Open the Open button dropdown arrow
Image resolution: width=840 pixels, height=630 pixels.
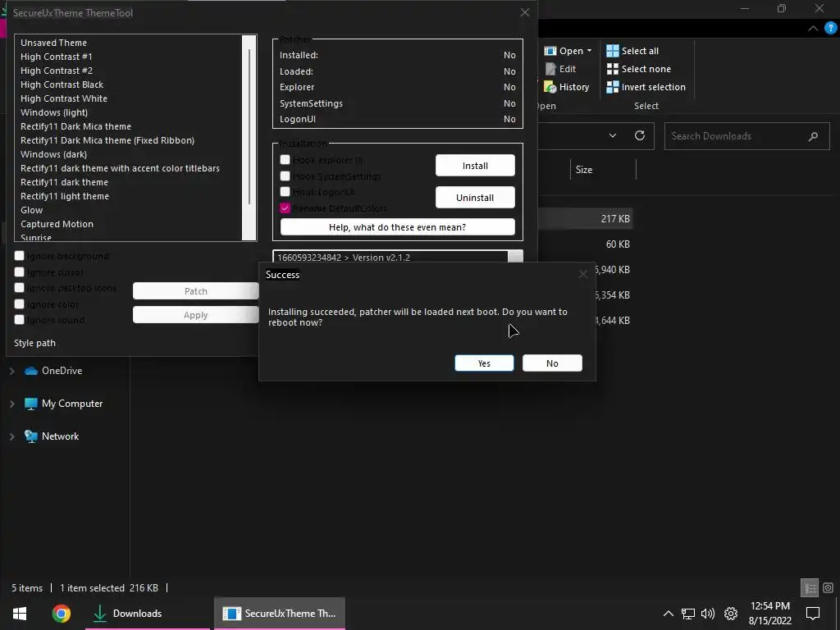pos(589,51)
